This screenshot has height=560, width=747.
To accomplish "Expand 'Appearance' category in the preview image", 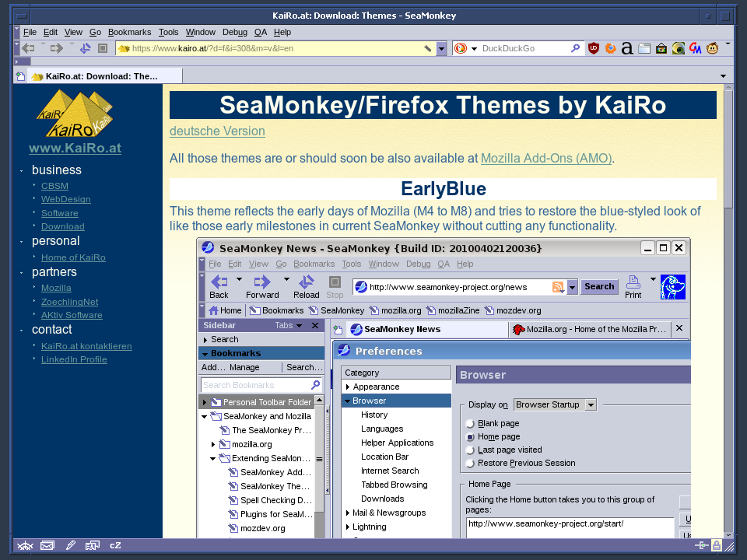I will point(348,387).
